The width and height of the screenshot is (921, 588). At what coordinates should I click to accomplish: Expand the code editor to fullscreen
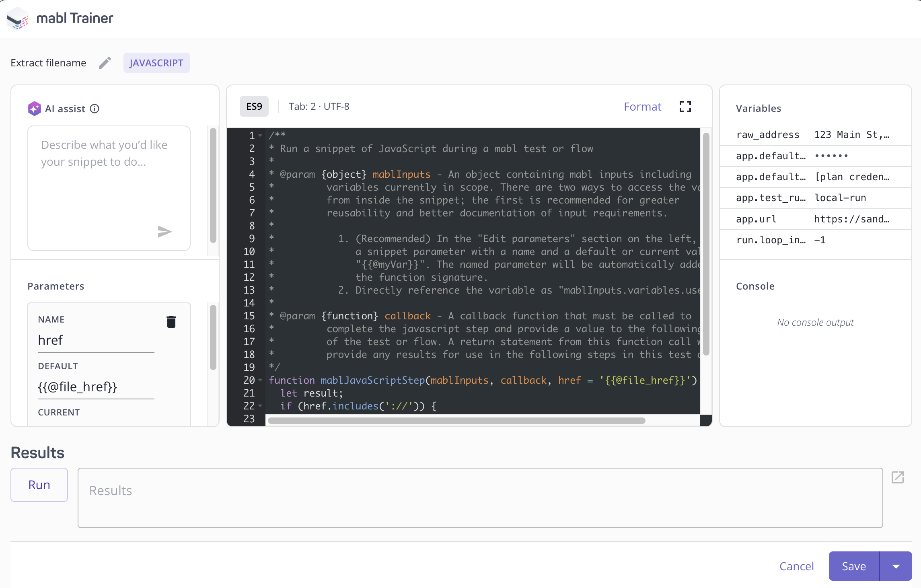[685, 106]
